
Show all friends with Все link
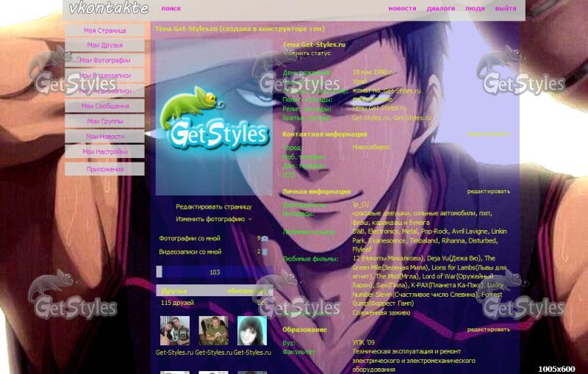click(262, 303)
